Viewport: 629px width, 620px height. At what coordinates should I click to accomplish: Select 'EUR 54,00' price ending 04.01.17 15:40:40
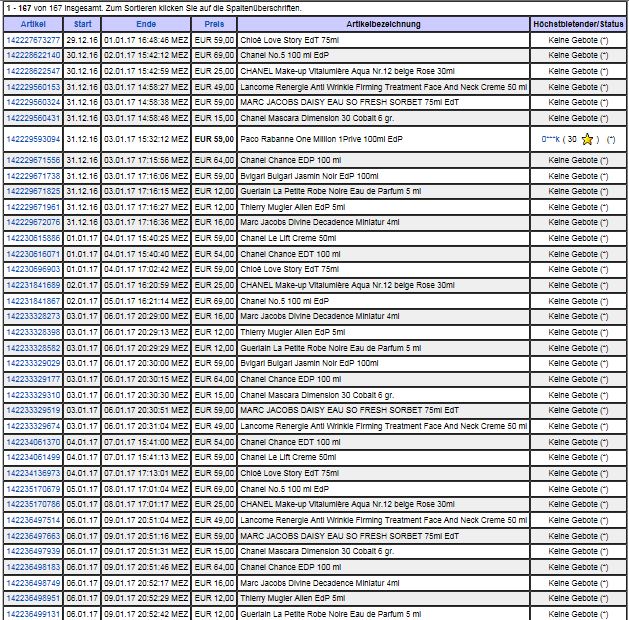214,254
